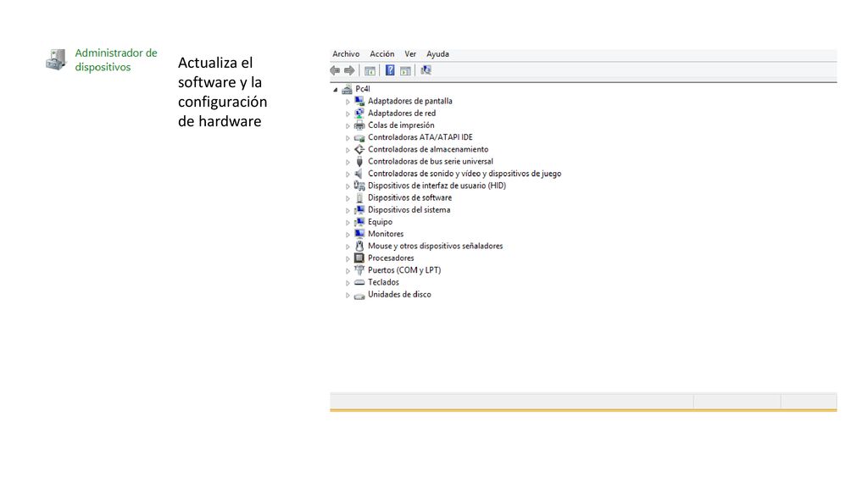Expand Dispositivos del sistema
This screenshot has height=488, width=868.
click(x=348, y=211)
